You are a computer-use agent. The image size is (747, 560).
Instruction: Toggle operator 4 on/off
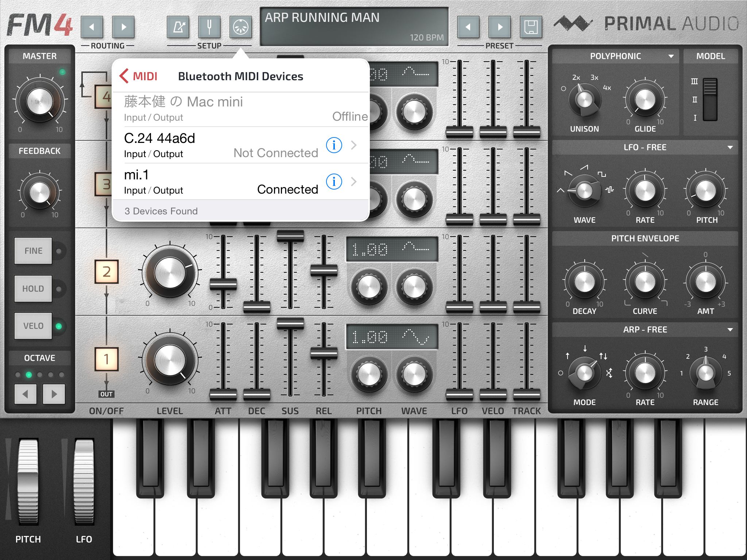pos(104,97)
